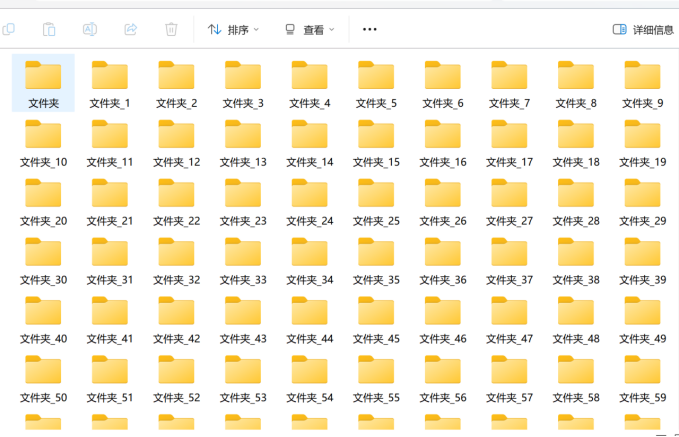Select the 文件夹_30 folder icon
The width and height of the screenshot is (679, 437).
(43, 252)
